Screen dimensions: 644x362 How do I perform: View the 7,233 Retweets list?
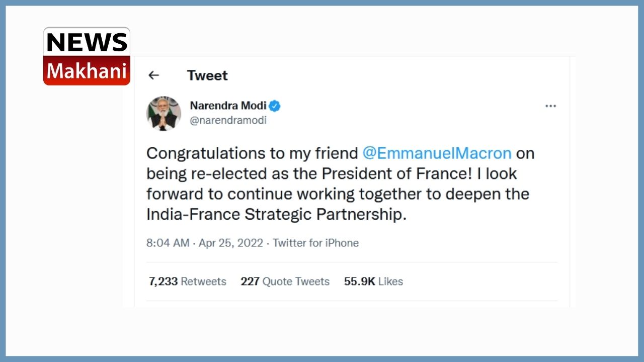click(187, 282)
